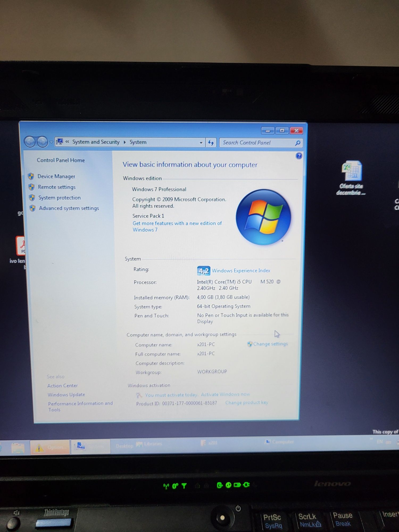Minimize the System window
399x532 pixels.
[x=268, y=131]
